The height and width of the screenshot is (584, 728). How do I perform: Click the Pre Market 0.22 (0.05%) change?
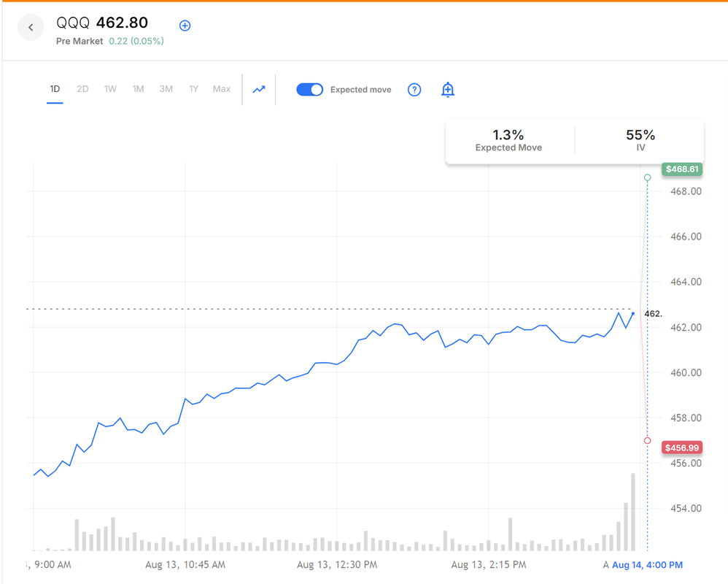click(110, 42)
